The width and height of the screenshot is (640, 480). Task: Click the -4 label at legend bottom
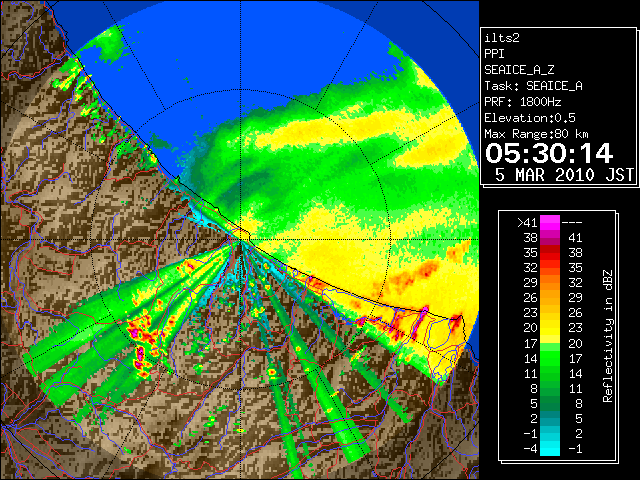coord(530,449)
